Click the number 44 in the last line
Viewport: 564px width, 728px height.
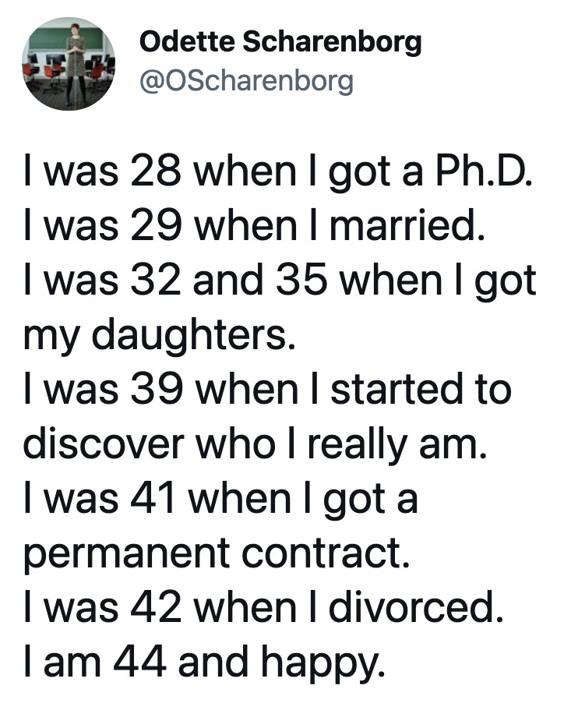pos(139,662)
